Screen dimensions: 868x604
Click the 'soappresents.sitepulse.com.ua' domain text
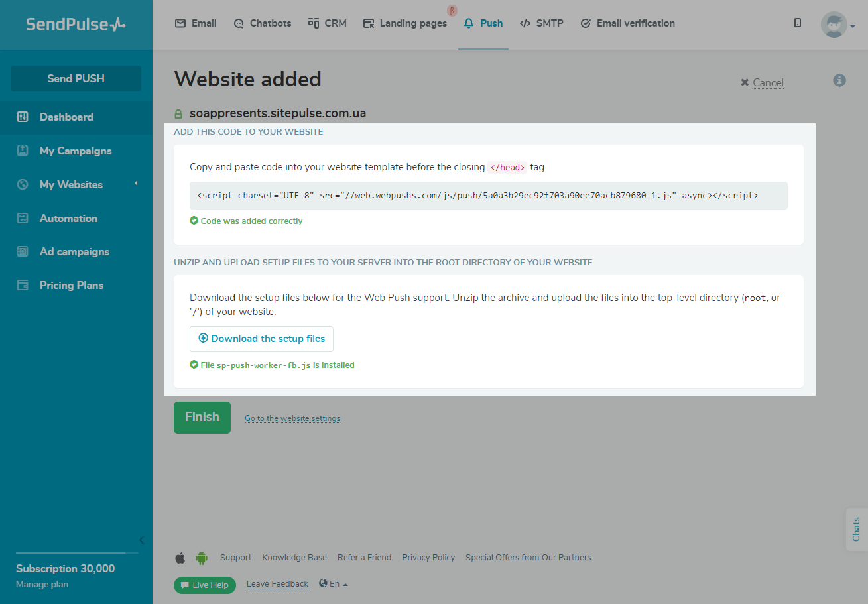(278, 113)
